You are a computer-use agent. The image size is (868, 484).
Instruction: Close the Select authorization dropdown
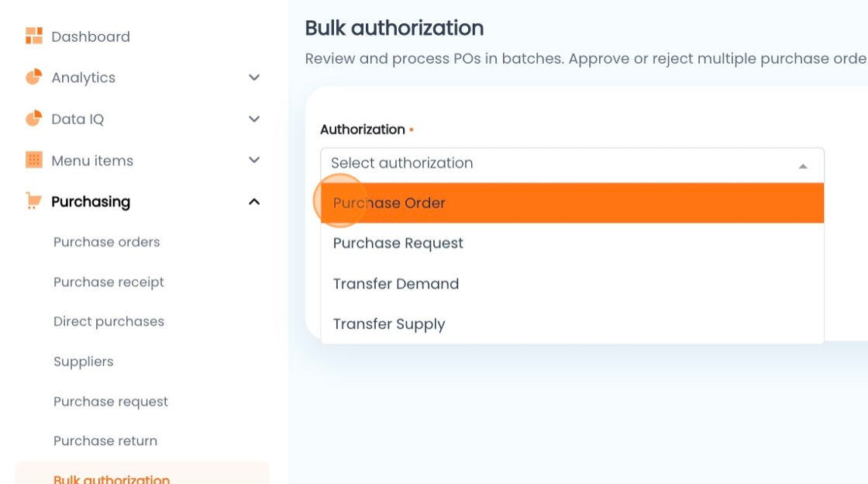coord(803,165)
